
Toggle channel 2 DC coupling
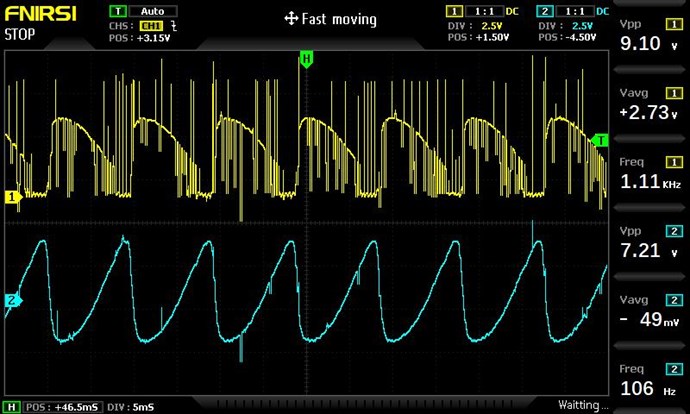[602, 11]
